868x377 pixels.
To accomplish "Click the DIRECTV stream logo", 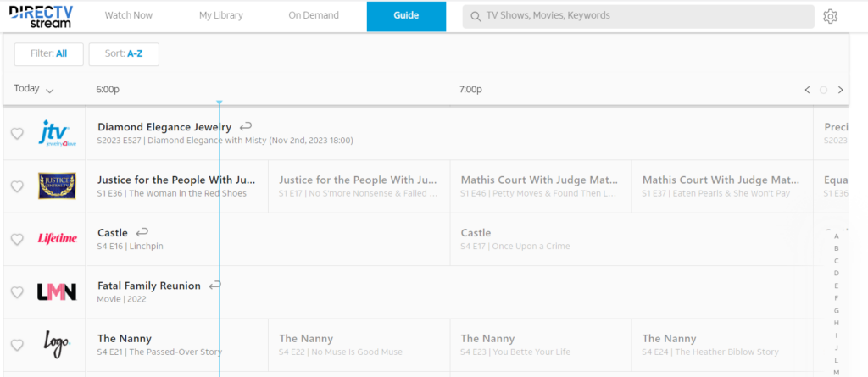I will point(41,17).
